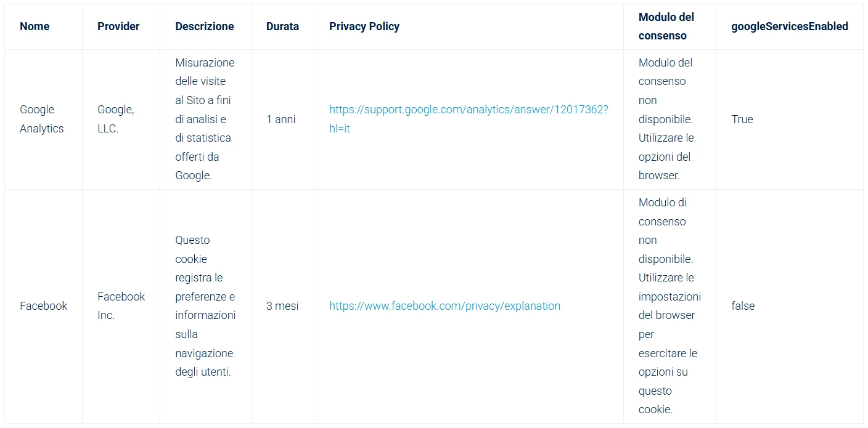The height and width of the screenshot is (428, 868).
Task: Select the Facebook name cell
Action: [x=43, y=306]
